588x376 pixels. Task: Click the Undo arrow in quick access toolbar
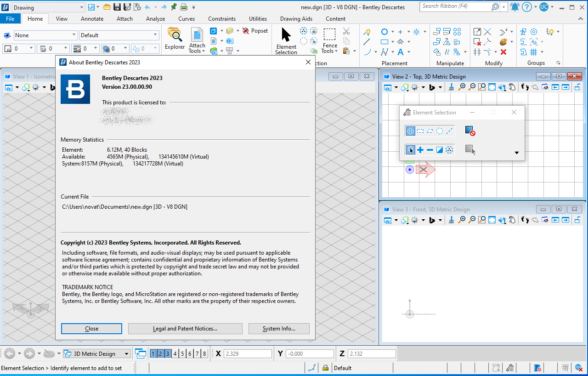tap(147, 7)
